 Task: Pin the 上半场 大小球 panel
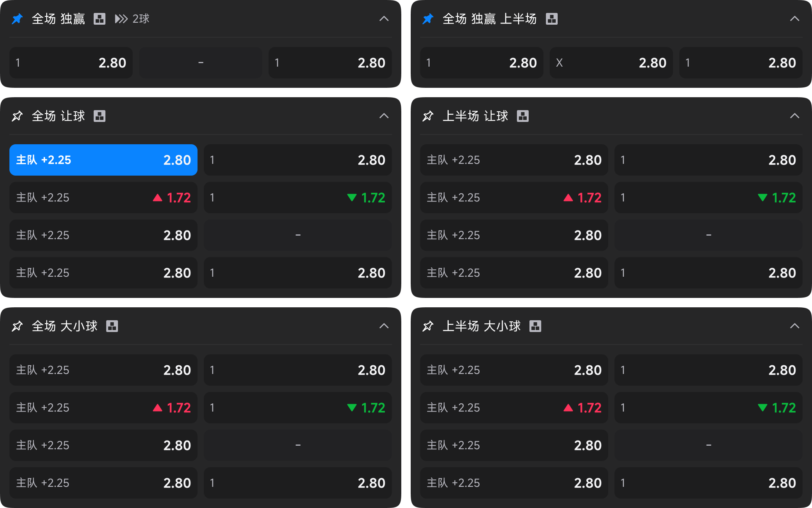click(x=428, y=326)
